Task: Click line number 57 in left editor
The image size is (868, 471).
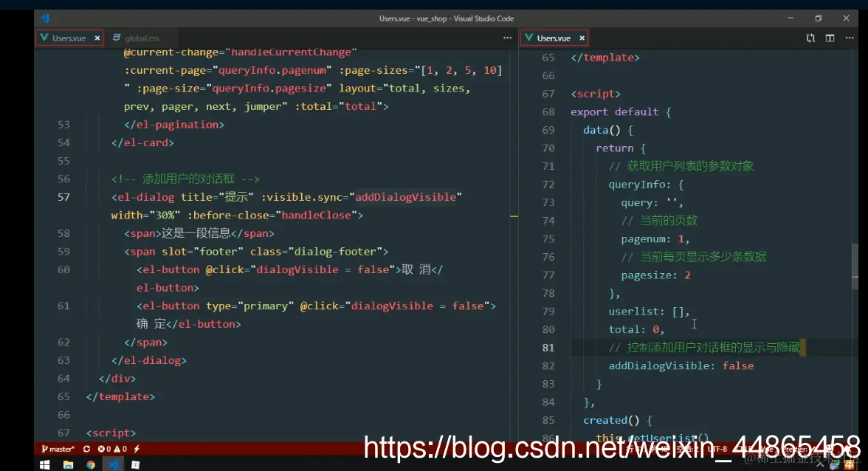Action: point(63,197)
